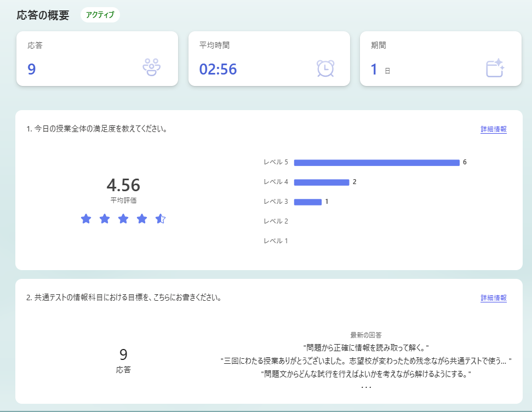Open 詳細情報 for the satisfaction question
Screen dimensions: 532x412
point(493,129)
